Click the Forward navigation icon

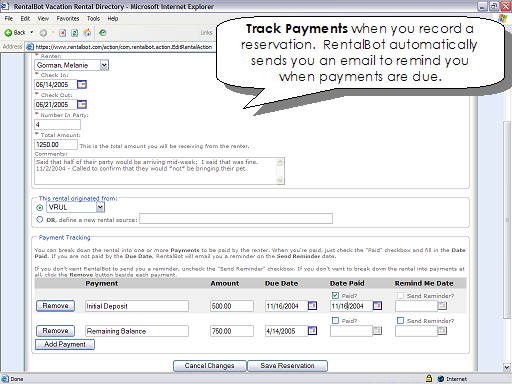43,33
